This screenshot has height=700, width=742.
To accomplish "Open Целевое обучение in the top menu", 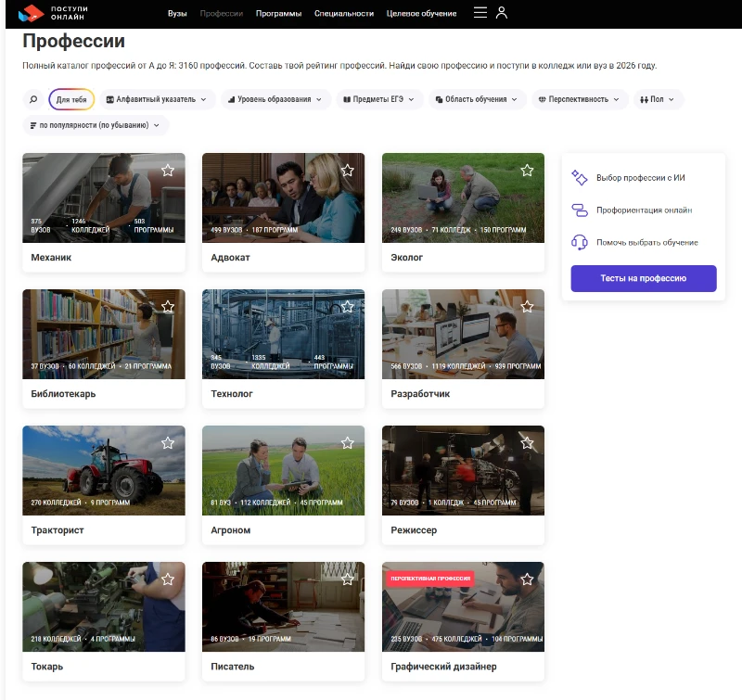I will coord(422,13).
